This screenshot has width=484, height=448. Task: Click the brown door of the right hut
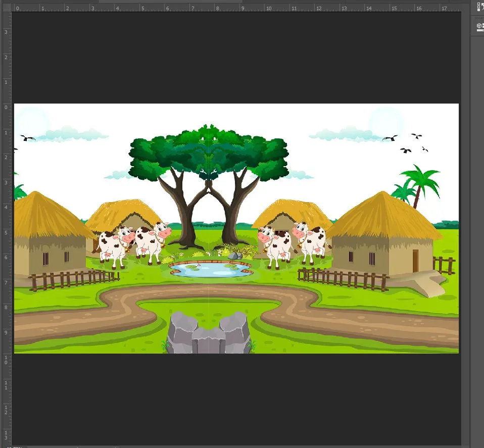[415, 260]
